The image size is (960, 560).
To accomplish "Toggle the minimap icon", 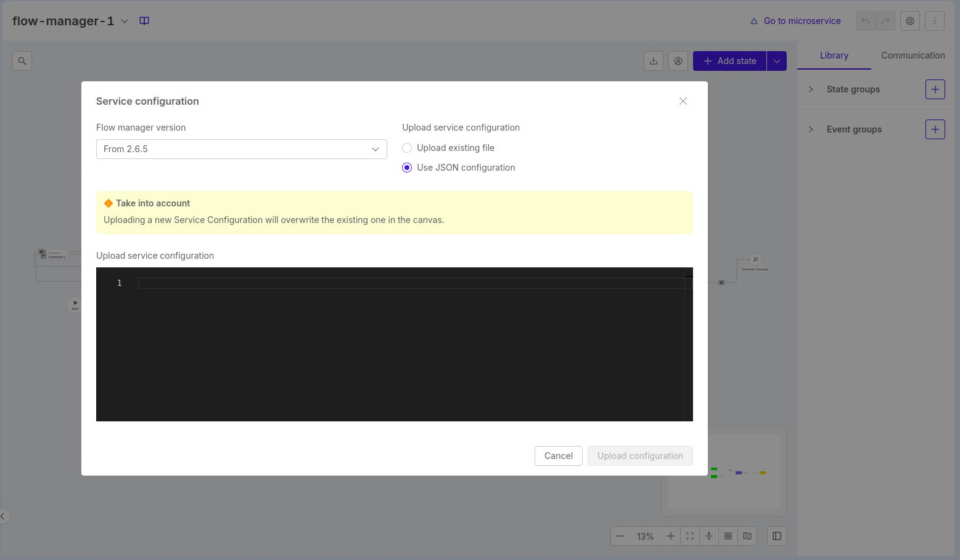I will (x=747, y=536).
